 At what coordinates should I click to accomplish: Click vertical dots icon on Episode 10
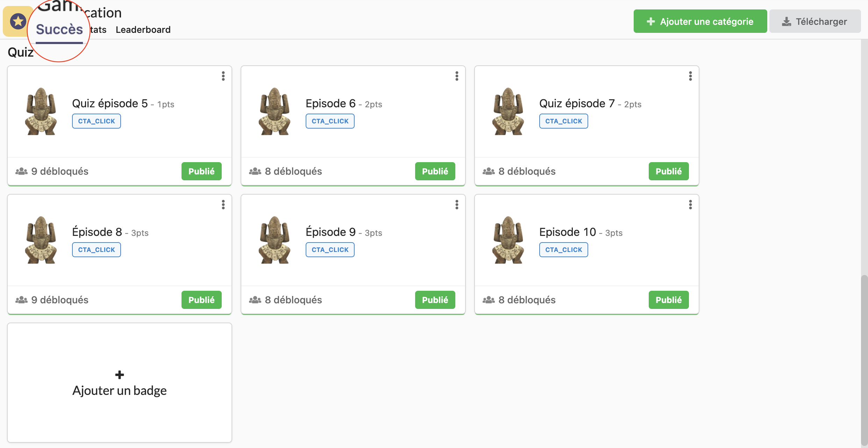coord(690,205)
